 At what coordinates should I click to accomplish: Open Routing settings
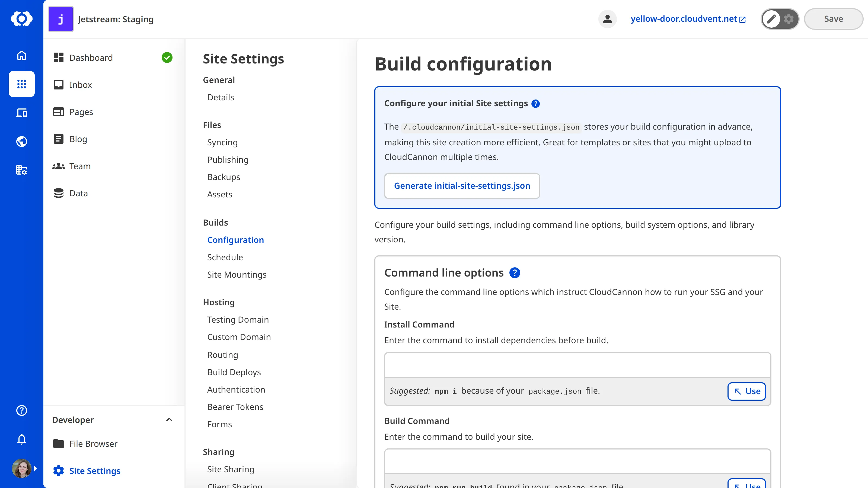(223, 355)
